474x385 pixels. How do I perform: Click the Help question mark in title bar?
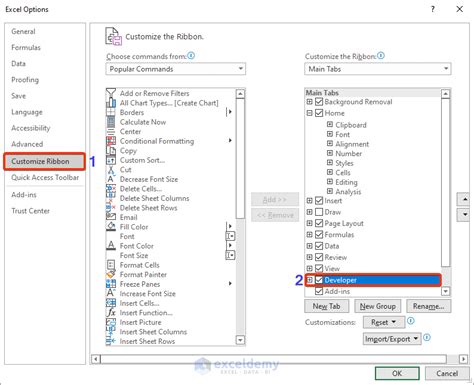point(433,9)
